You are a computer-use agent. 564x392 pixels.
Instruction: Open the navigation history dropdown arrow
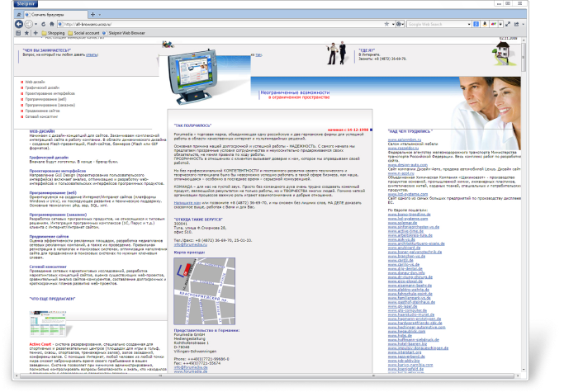(x=36, y=24)
